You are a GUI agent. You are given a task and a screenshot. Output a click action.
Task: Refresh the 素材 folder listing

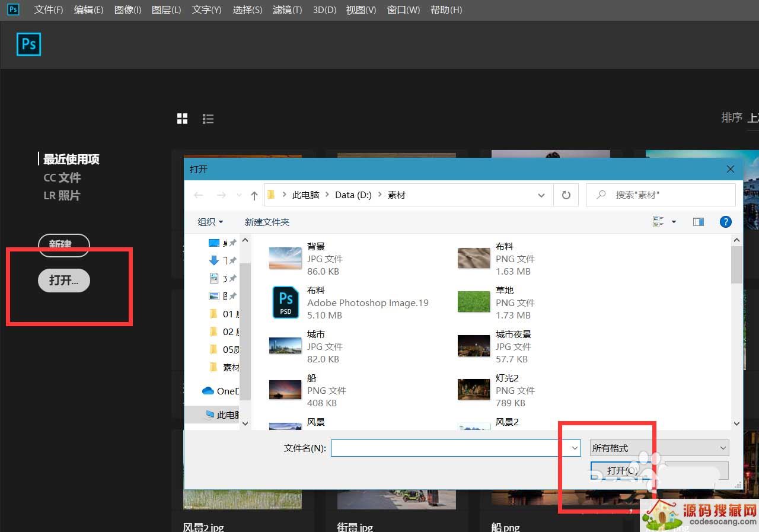point(566,195)
